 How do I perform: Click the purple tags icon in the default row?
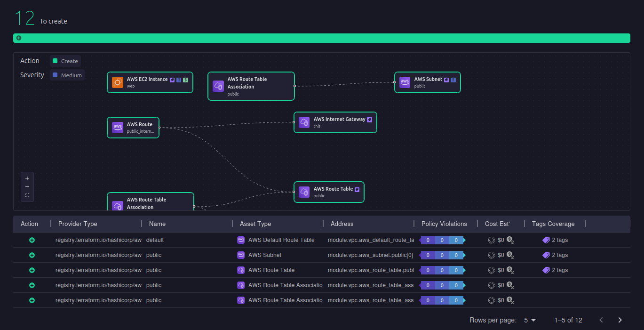tap(546, 240)
